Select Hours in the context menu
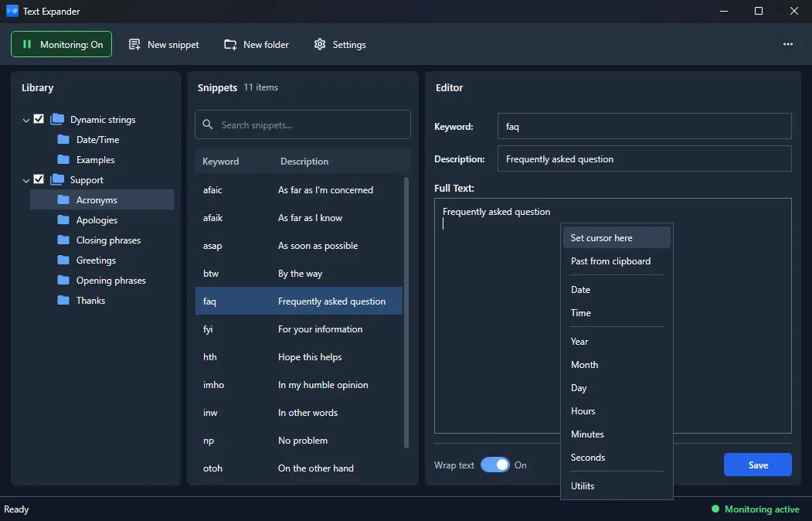812x521 pixels. [x=617, y=410]
